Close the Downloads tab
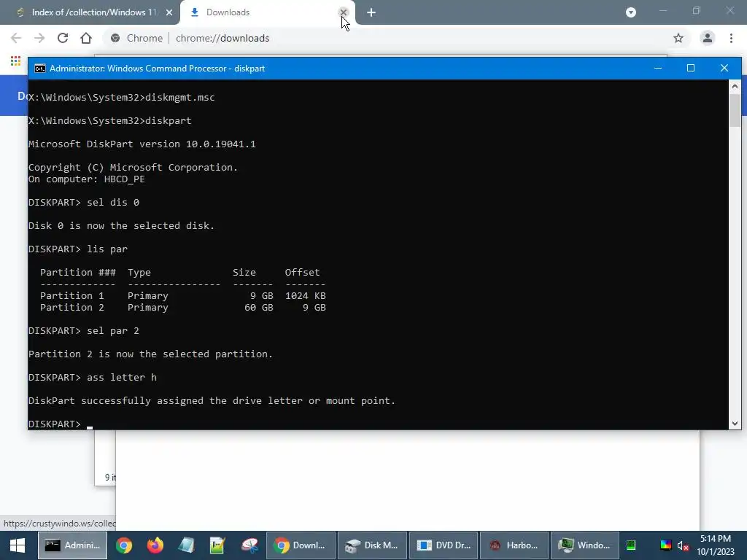Viewport: 747px width, 560px height. click(x=343, y=12)
